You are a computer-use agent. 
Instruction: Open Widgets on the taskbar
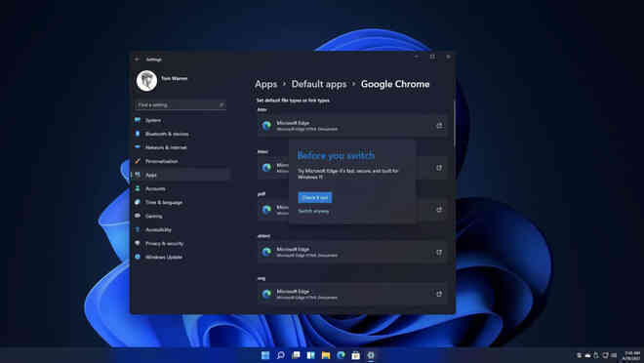tap(310, 355)
